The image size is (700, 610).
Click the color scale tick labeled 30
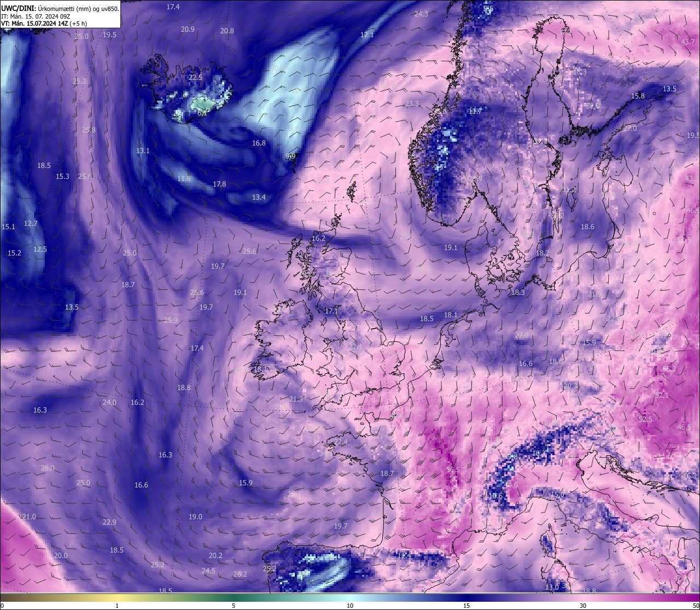[x=583, y=606]
